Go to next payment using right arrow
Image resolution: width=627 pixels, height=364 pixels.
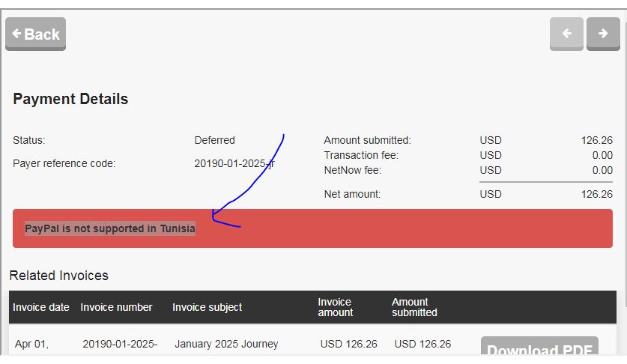pyautogui.click(x=603, y=34)
